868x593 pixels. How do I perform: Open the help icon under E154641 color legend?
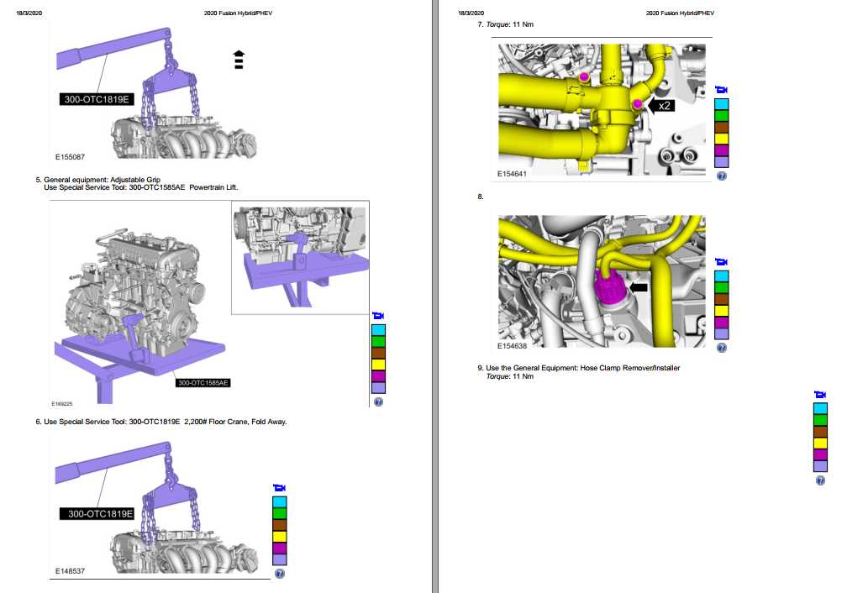tap(722, 176)
